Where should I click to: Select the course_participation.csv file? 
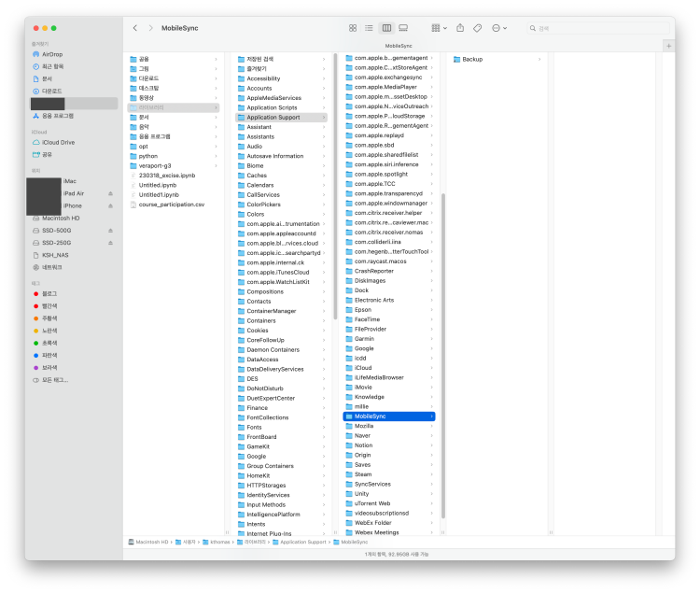(x=174, y=205)
